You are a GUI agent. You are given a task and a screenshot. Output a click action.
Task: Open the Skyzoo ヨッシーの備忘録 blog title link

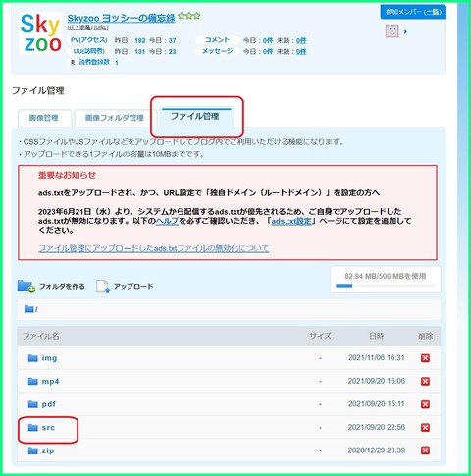click(x=121, y=18)
